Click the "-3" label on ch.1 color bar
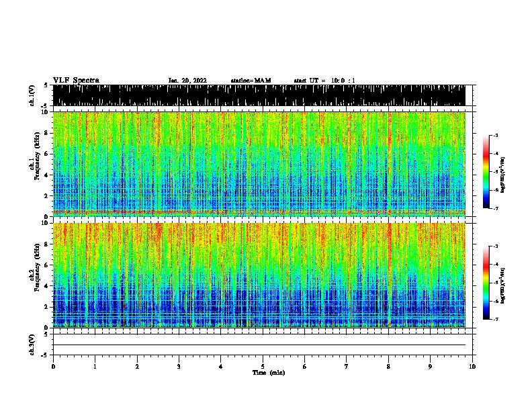Image resolution: width=532 pixels, height=411 pixels. pos(496,135)
